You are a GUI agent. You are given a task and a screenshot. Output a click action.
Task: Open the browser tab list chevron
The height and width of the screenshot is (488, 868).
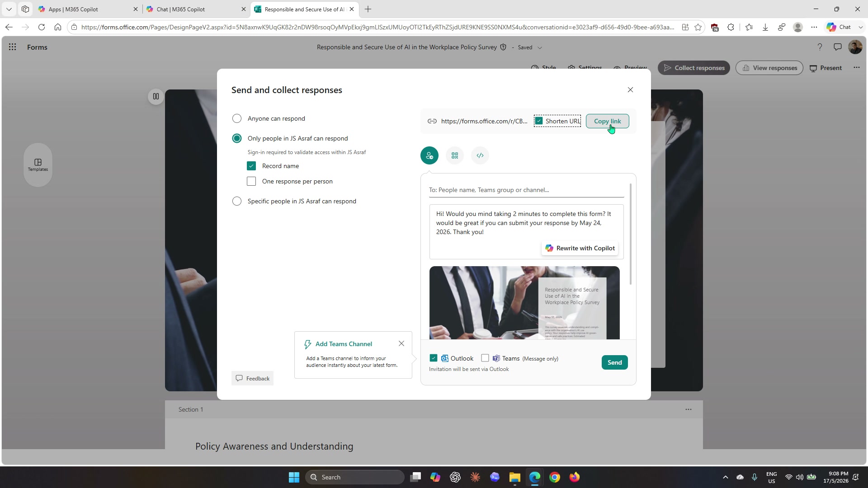(x=9, y=9)
